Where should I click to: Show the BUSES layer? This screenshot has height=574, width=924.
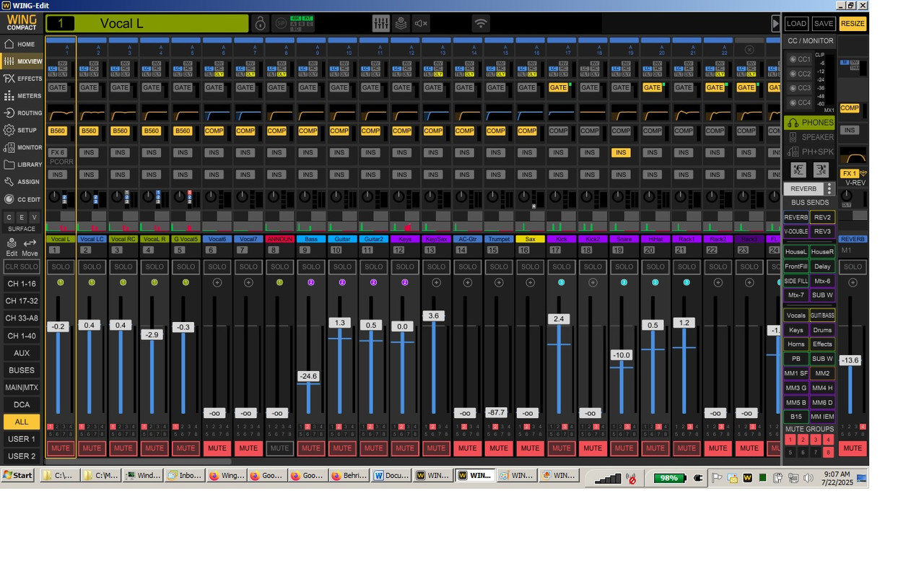[22, 370]
